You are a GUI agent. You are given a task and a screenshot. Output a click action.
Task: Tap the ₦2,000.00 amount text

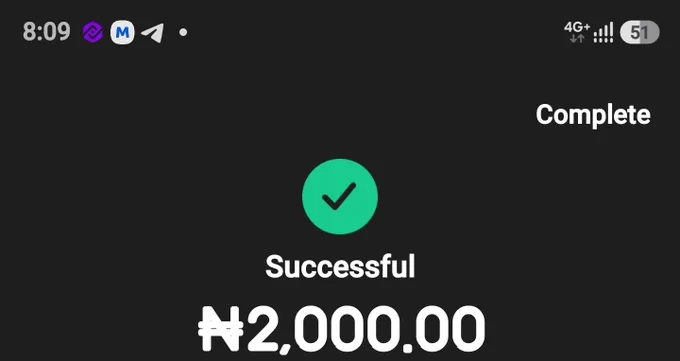pos(342,328)
